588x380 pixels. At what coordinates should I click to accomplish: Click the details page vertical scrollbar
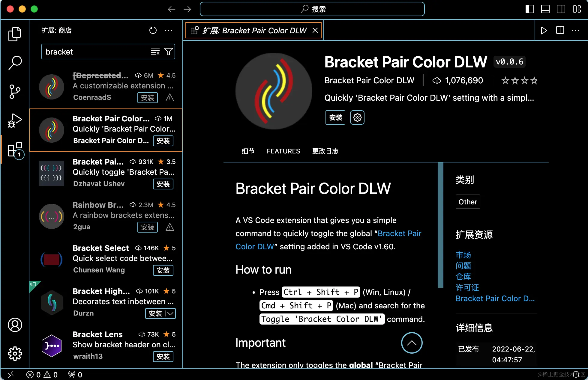coord(440,225)
